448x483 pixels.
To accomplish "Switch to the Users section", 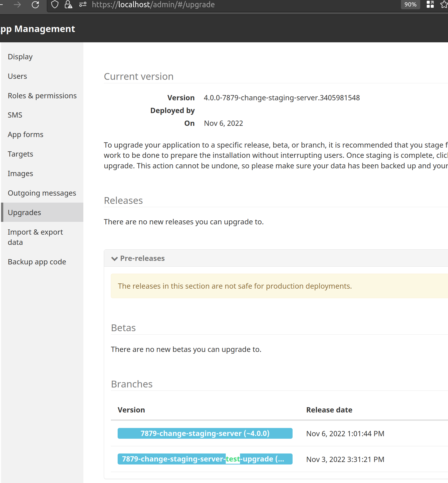I will pyautogui.click(x=17, y=76).
